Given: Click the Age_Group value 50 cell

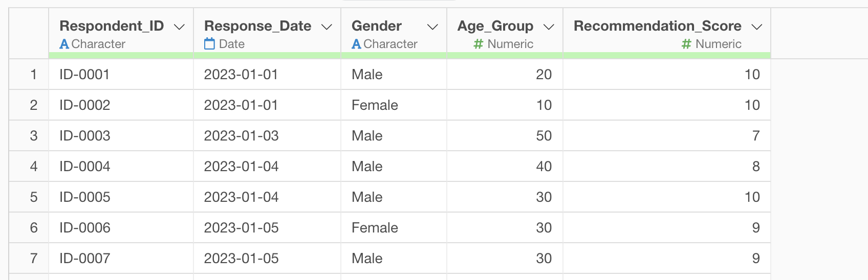Looking at the screenshot, I should pyautogui.click(x=505, y=136).
